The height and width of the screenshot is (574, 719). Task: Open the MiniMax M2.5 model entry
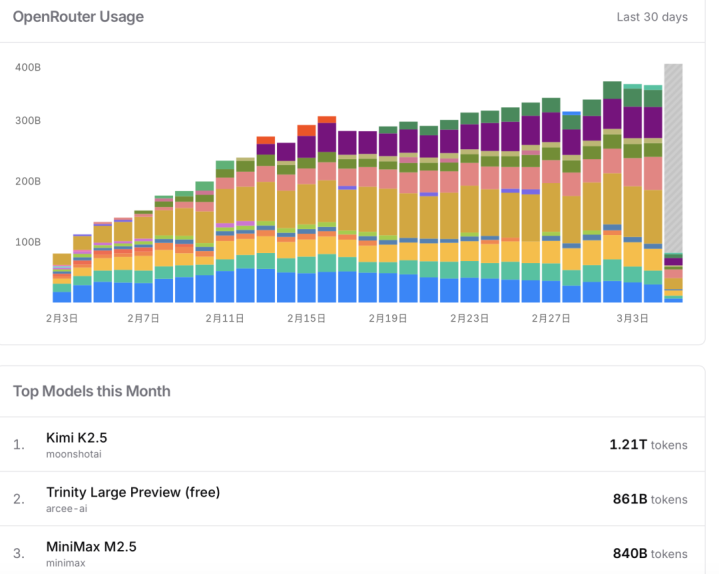pos(91,546)
